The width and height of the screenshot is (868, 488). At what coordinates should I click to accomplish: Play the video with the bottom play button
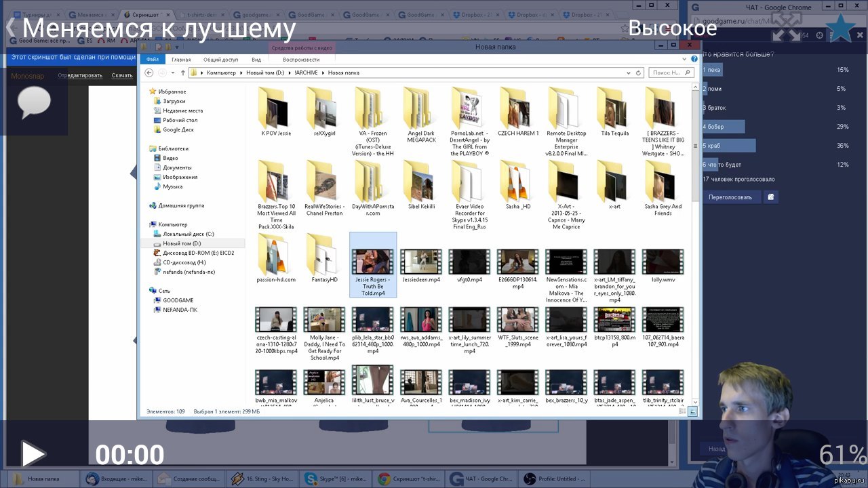coord(33,454)
